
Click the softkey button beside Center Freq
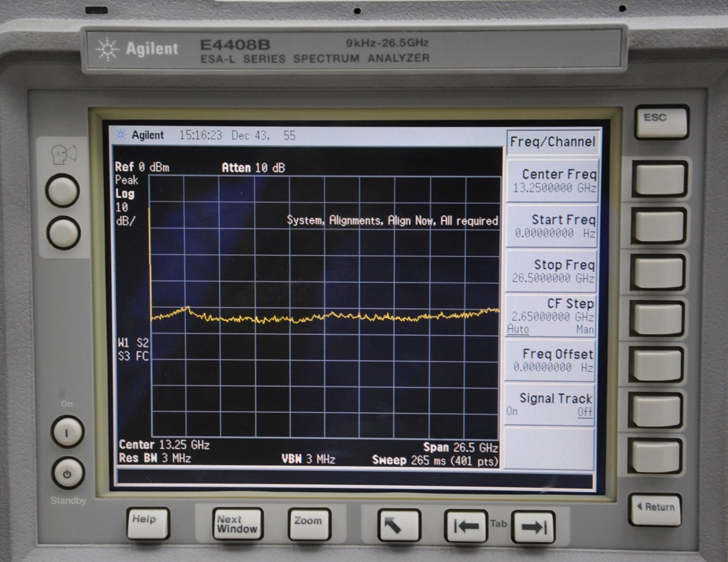(659, 179)
